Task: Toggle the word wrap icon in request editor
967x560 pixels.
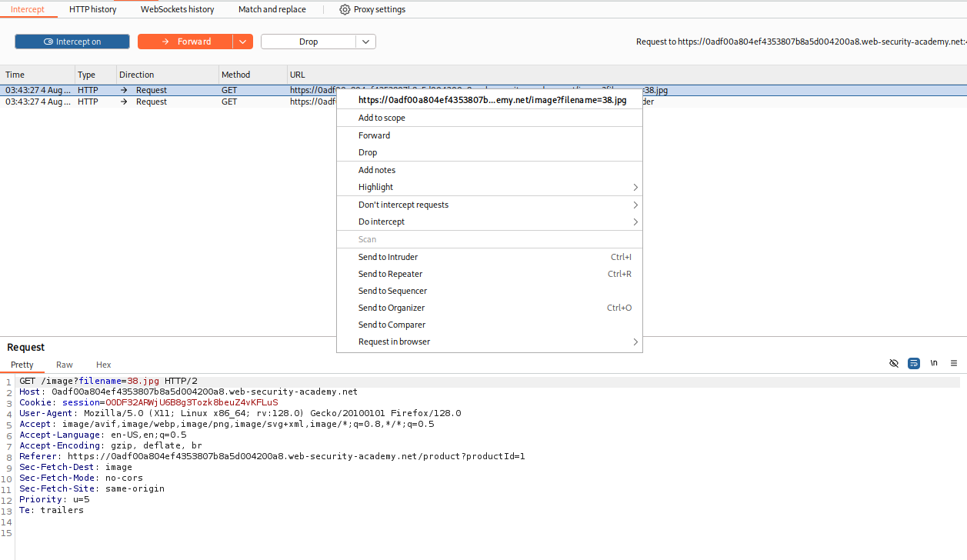Action: [x=914, y=363]
